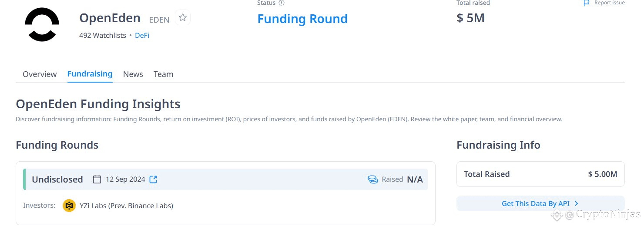The height and width of the screenshot is (226, 644).
Task: Go to the Team tab
Action: point(163,74)
